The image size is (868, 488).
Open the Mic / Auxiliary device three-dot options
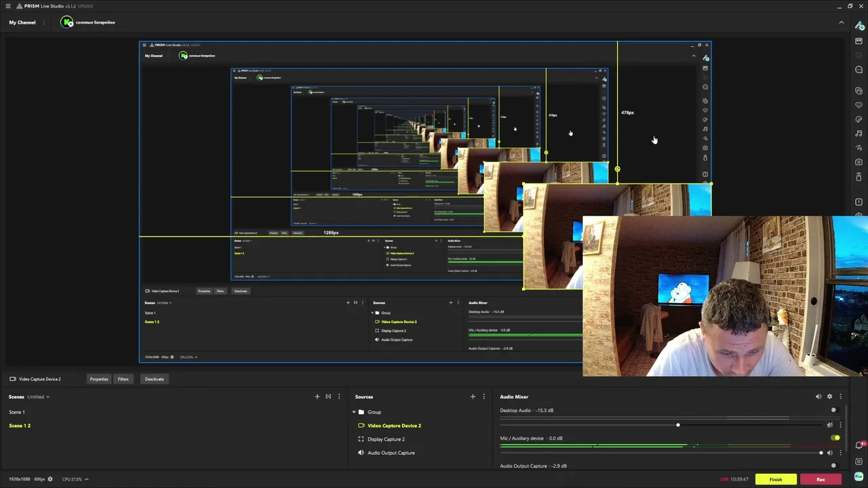click(x=840, y=453)
